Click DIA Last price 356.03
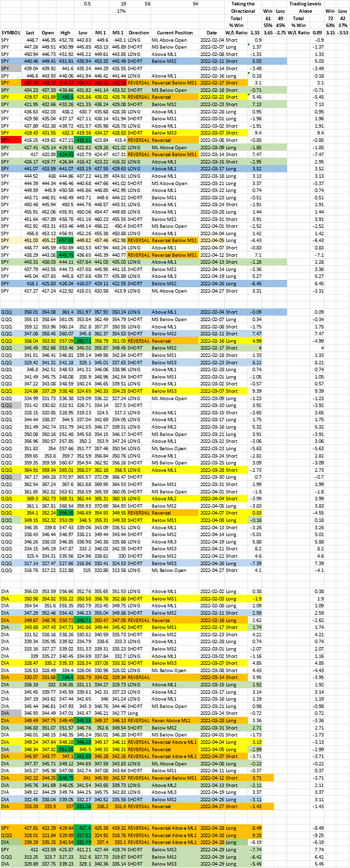The width and height of the screenshot is (350, 868). (x=31, y=592)
